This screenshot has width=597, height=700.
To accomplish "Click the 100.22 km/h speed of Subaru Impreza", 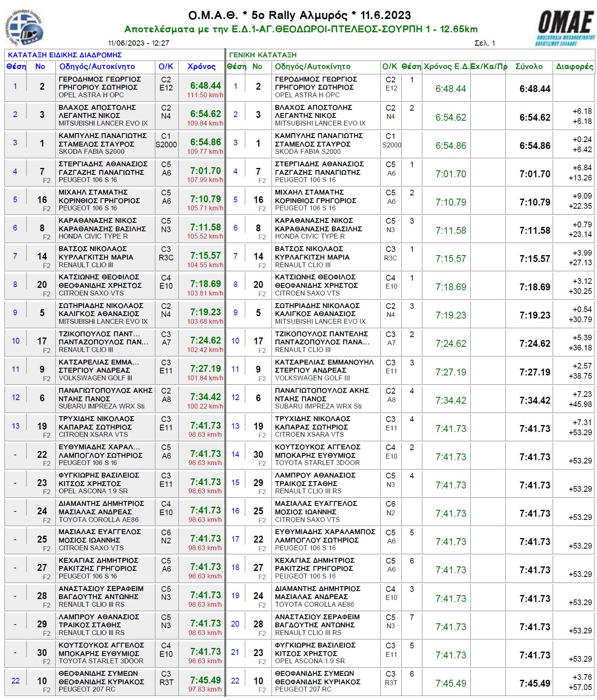I will (x=205, y=406).
